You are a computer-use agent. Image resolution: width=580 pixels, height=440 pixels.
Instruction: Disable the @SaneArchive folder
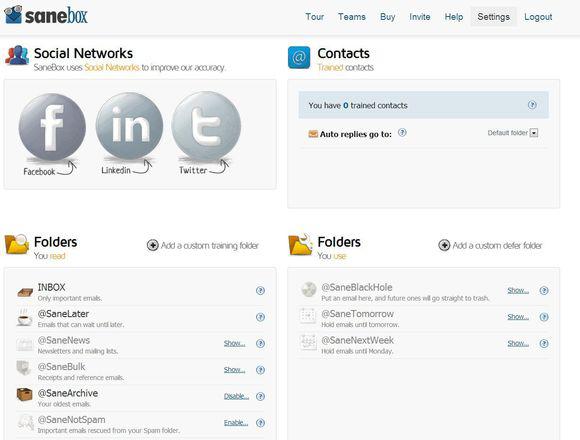coord(236,396)
